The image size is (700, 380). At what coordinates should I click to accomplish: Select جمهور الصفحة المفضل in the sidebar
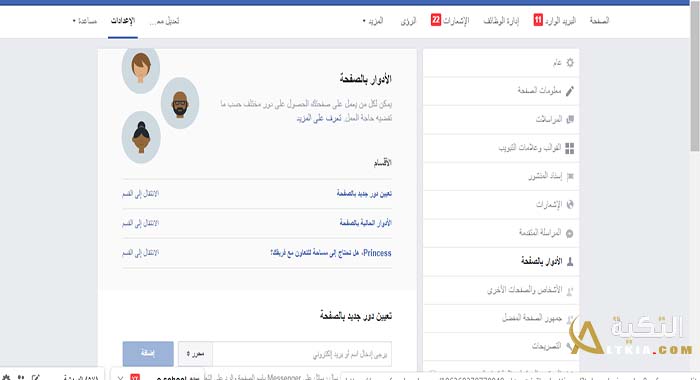coord(501,318)
